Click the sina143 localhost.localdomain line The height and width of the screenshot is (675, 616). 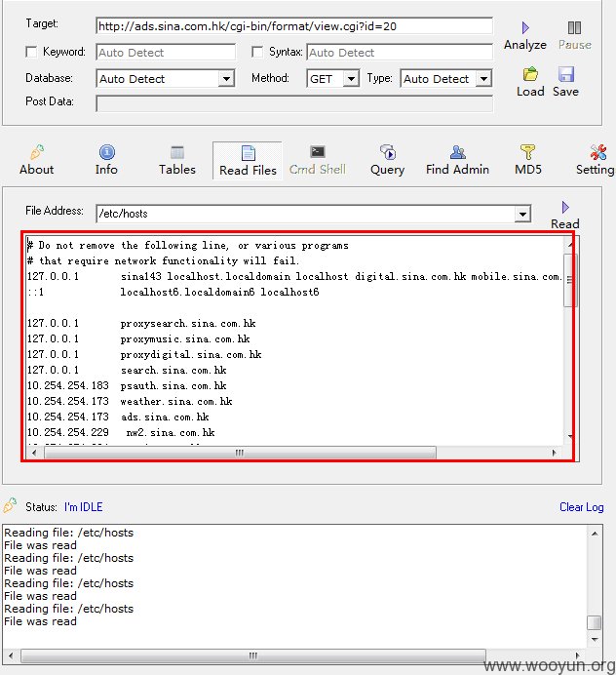click(294, 276)
